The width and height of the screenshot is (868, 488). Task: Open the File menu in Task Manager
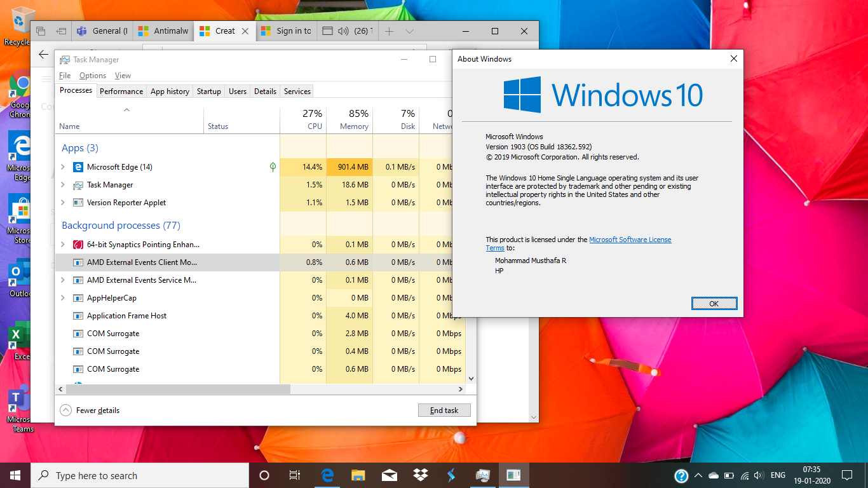(x=65, y=76)
